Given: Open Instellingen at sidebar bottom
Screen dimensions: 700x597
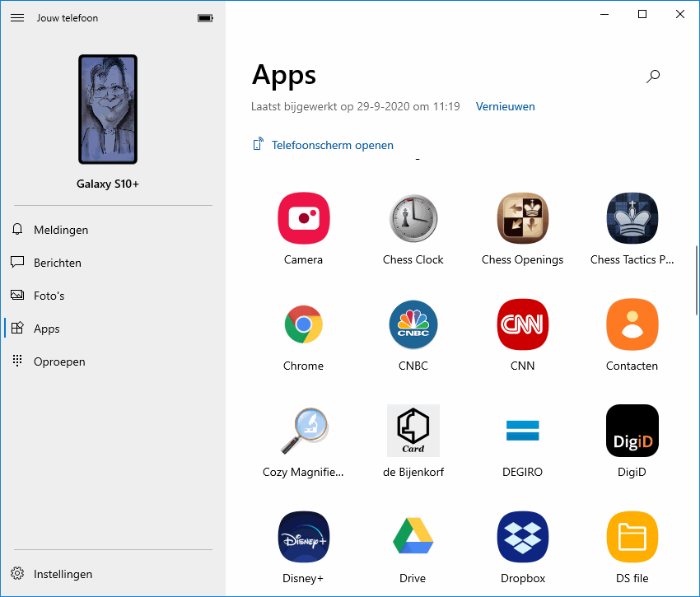Looking at the screenshot, I should [x=113, y=574].
